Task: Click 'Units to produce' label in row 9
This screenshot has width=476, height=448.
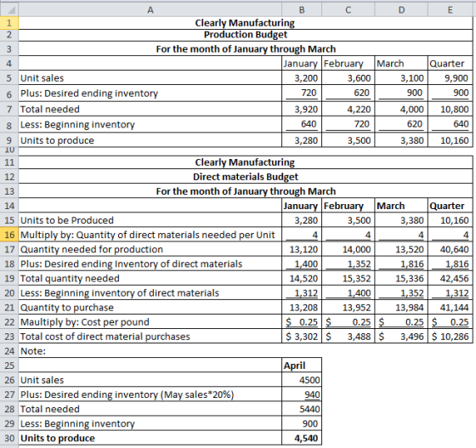Action: 58,140
